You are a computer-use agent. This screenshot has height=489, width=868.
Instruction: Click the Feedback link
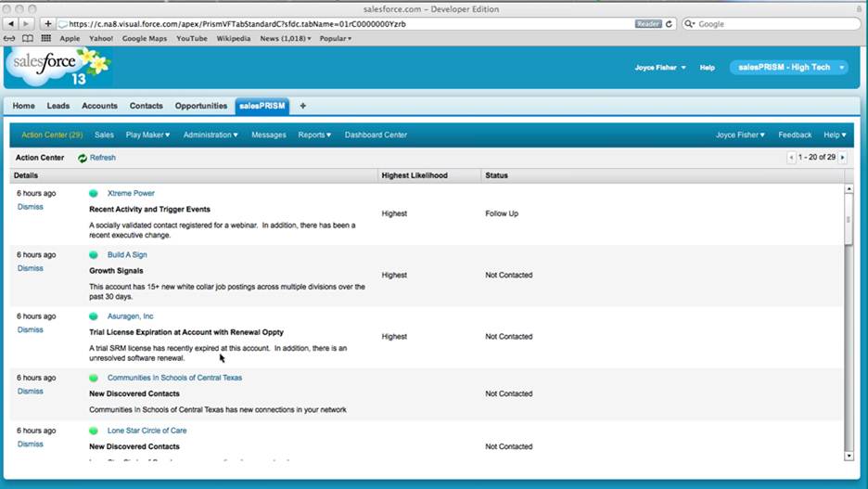tap(795, 135)
